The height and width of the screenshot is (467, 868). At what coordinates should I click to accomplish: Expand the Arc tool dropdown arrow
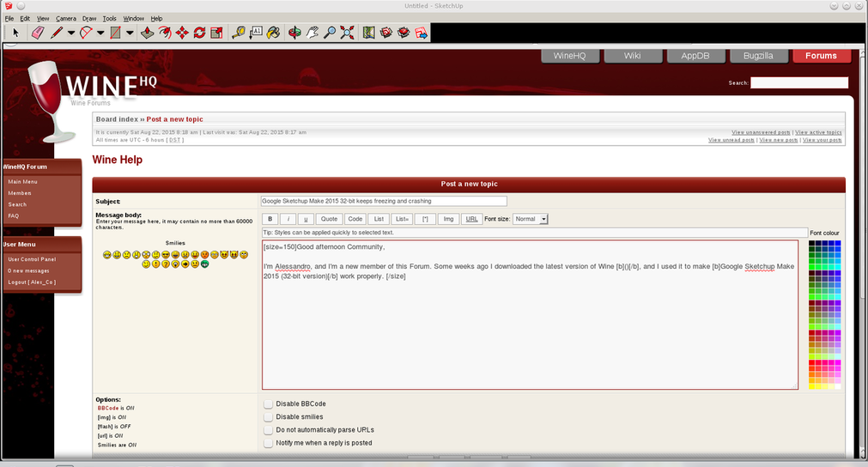[x=100, y=33]
